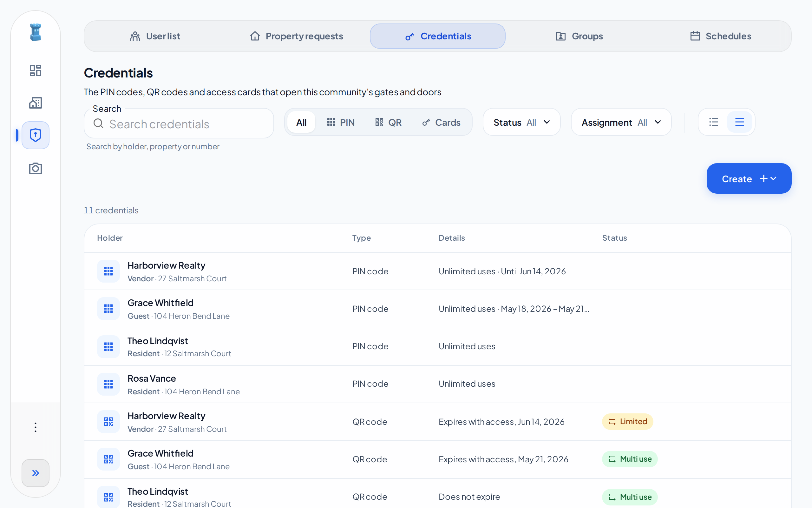Click PIN icon of Rosa Vance row
This screenshot has height=508, width=812.
(108, 384)
